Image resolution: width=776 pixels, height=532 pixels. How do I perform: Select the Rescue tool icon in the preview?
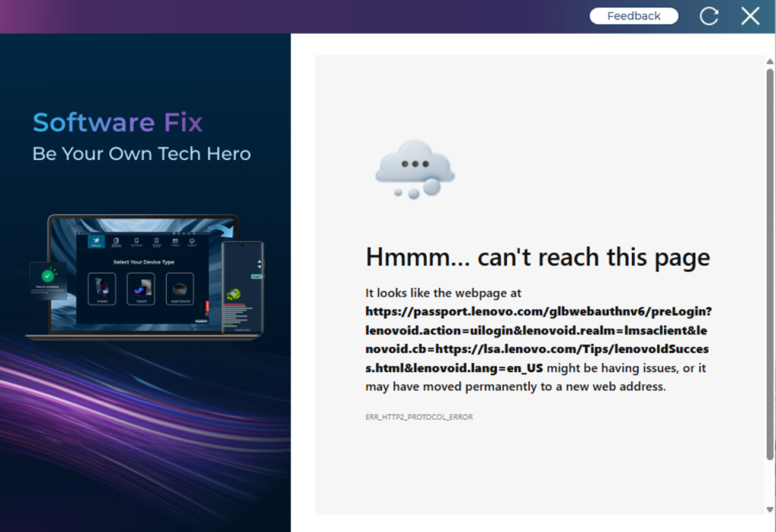[x=96, y=242]
